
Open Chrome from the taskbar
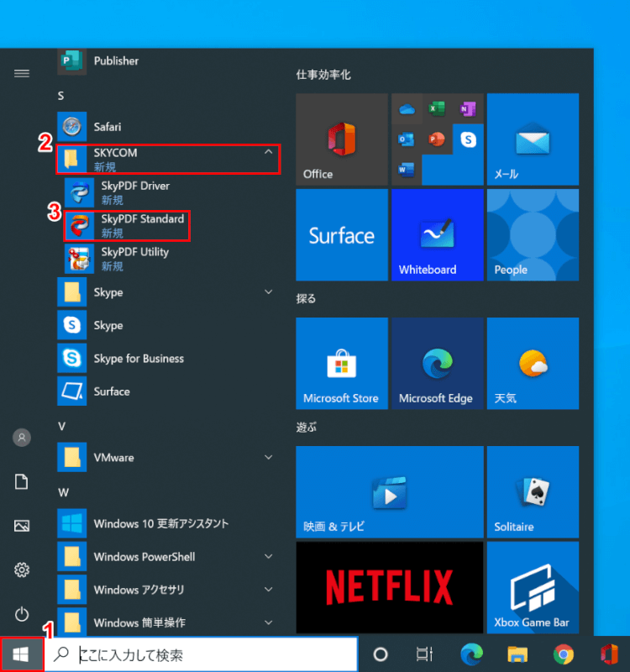[x=563, y=654]
